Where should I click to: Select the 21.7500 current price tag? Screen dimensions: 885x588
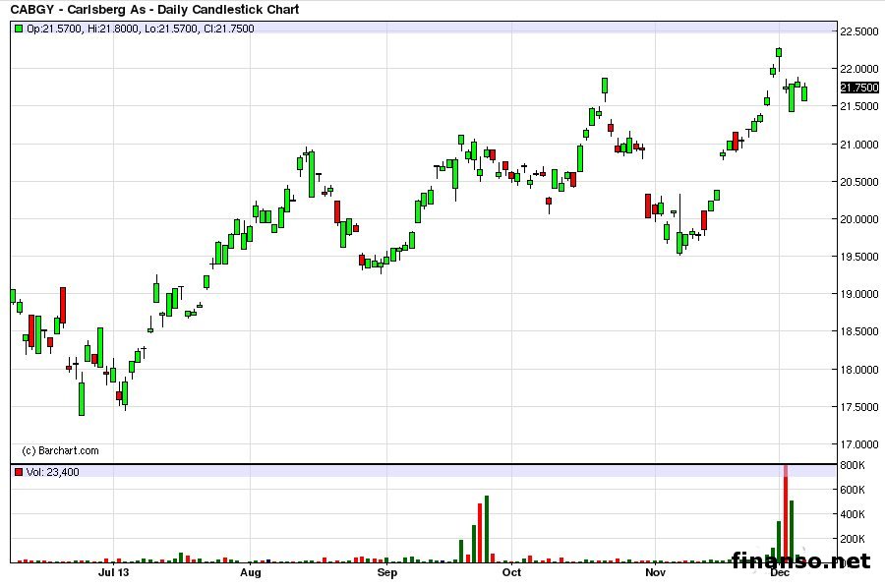(858, 88)
